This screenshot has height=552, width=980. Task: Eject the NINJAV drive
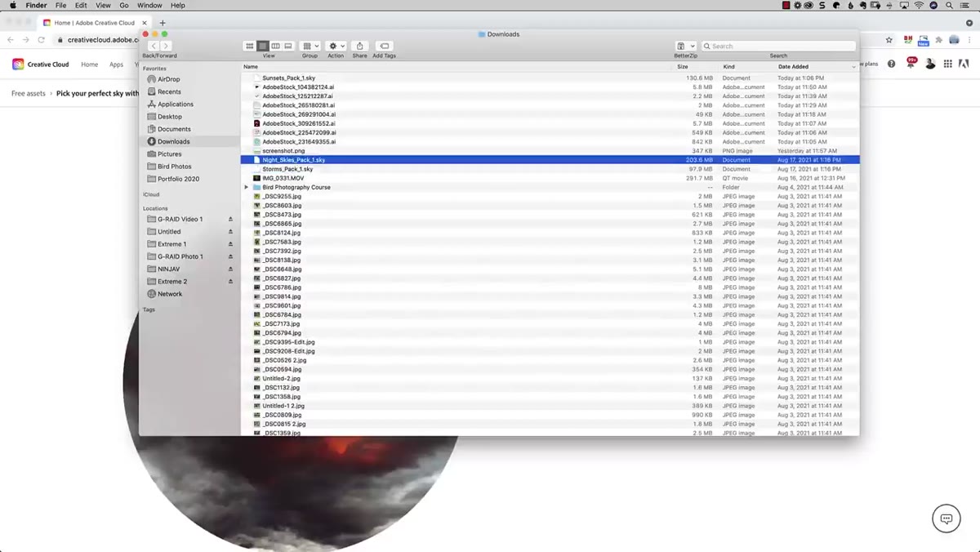click(230, 269)
